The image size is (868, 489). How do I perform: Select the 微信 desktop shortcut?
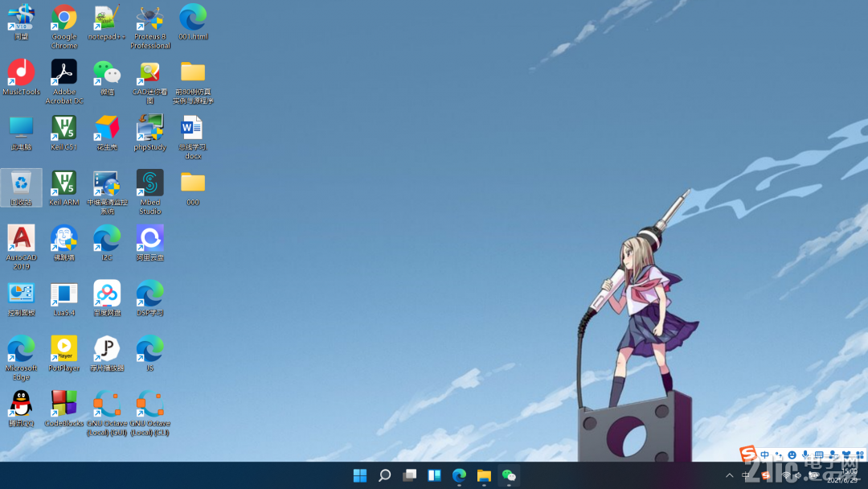coord(107,77)
